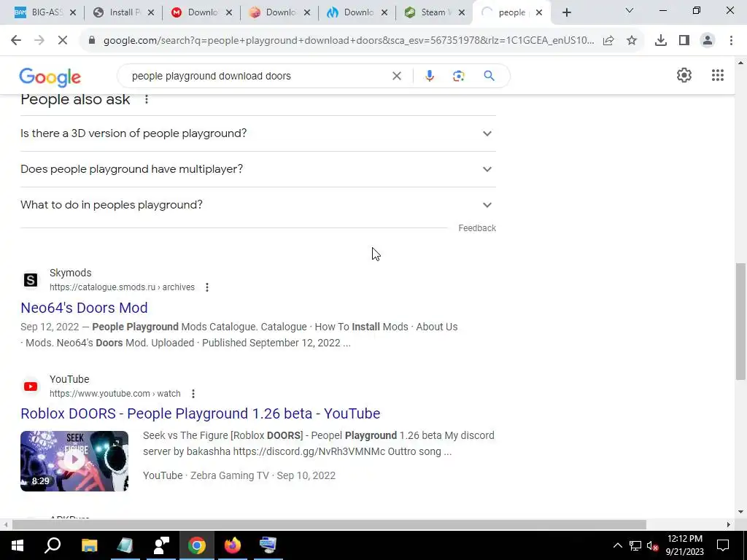Focus the Google search input field
747x560 pixels.
[258, 76]
